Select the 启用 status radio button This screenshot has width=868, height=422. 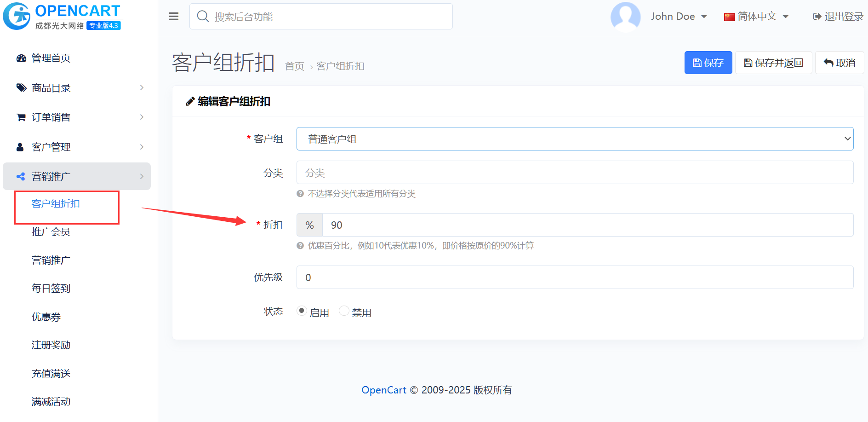[x=302, y=311]
